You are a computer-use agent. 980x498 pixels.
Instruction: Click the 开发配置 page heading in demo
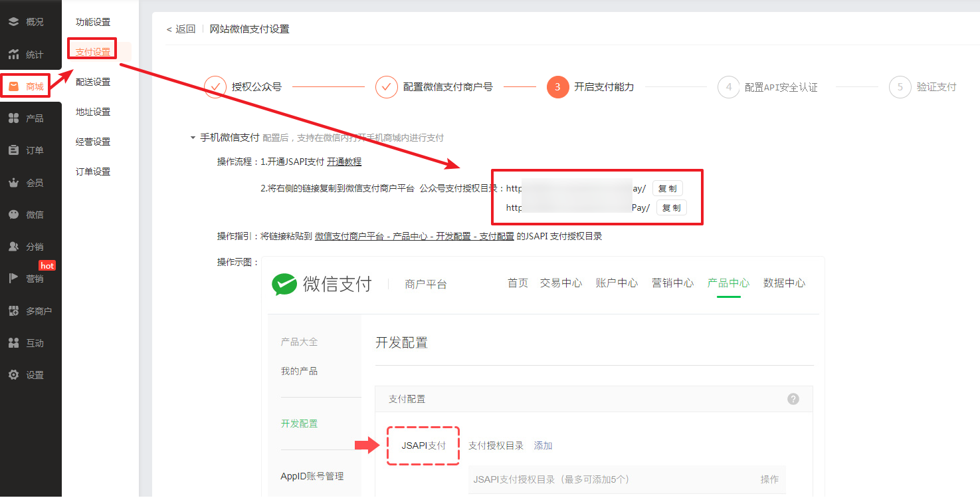[401, 342]
